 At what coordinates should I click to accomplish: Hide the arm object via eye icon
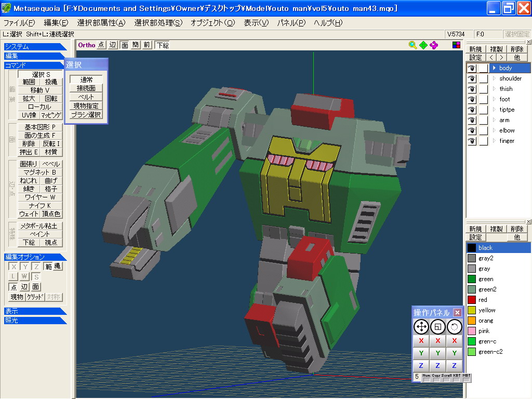(x=472, y=120)
